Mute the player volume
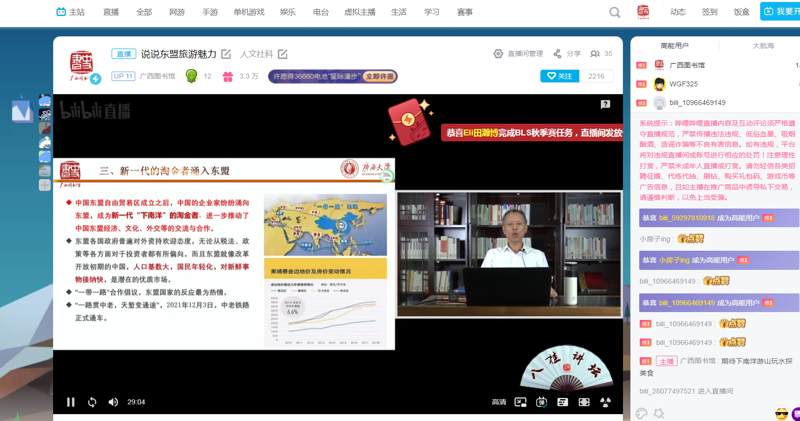Screen dimensions: 800x421 113,402
